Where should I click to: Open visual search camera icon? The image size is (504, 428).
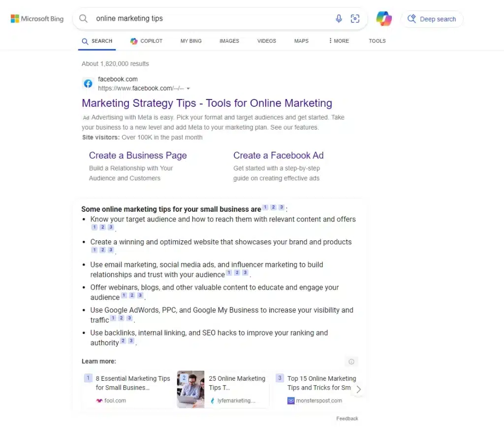pos(355,19)
